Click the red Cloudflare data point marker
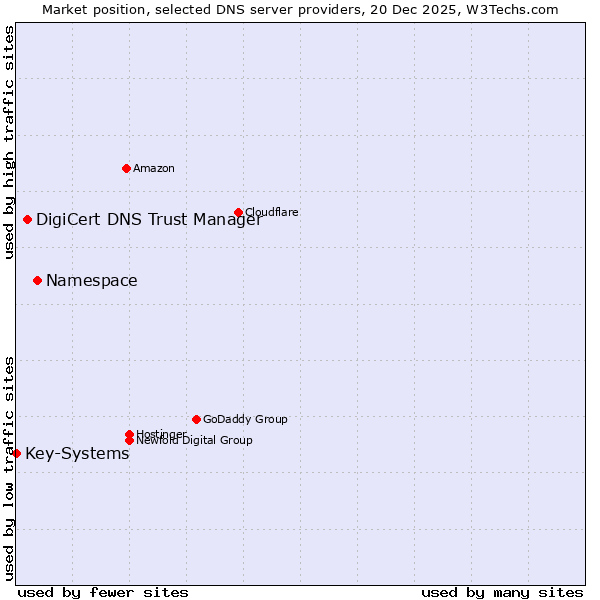Image resolution: width=600 pixels, height=600 pixels. point(238,212)
